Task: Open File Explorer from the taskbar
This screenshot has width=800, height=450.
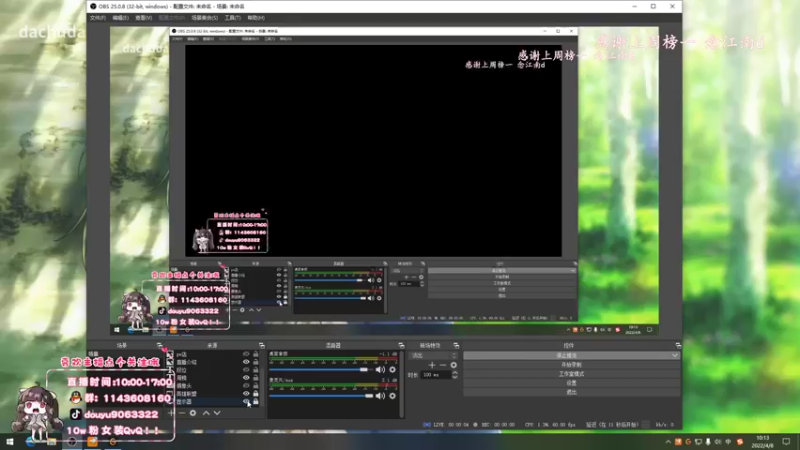Action: coord(52,442)
